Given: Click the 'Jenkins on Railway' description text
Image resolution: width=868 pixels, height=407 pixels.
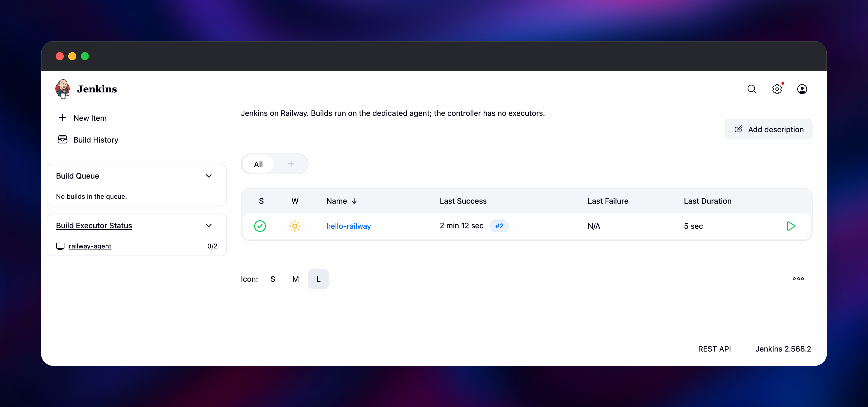Looking at the screenshot, I should (393, 113).
